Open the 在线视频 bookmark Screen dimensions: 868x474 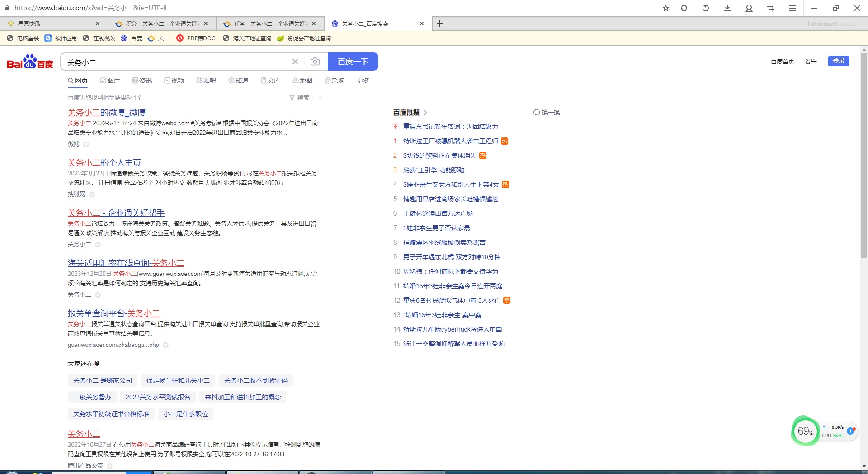[99, 38]
